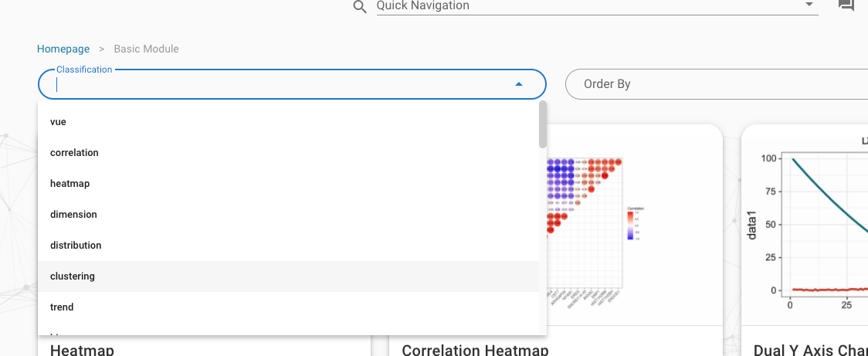The height and width of the screenshot is (356, 868).
Task: Collapse the Classification dropdown arrow
Action: point(519,84)
